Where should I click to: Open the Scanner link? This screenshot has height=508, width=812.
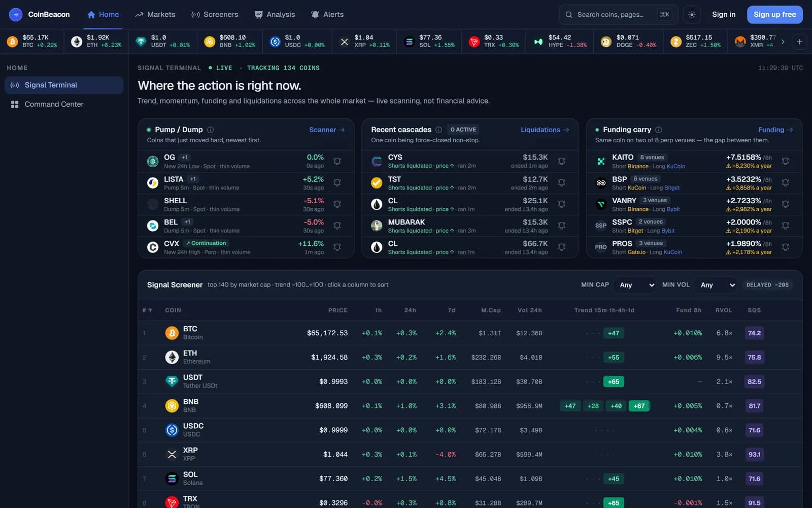327,130
